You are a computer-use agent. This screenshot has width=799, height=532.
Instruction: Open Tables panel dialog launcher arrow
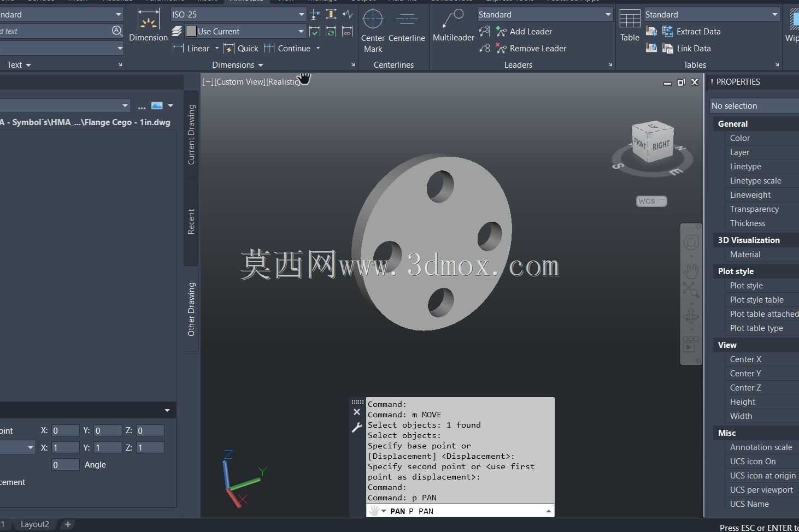pyautogui.click(x=777, y=64)
